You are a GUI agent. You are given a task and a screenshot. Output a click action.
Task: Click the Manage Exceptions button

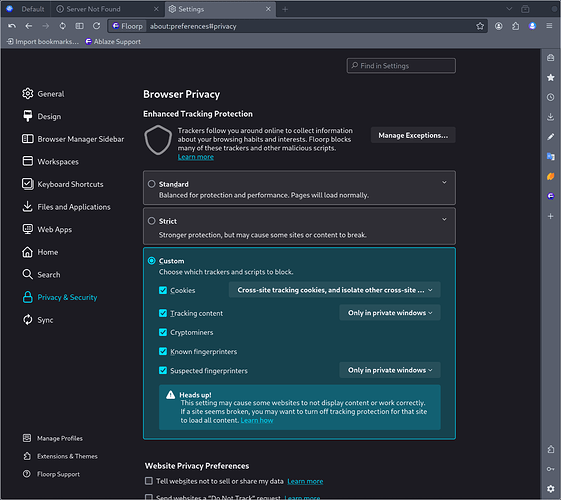(x=413, y=135)
